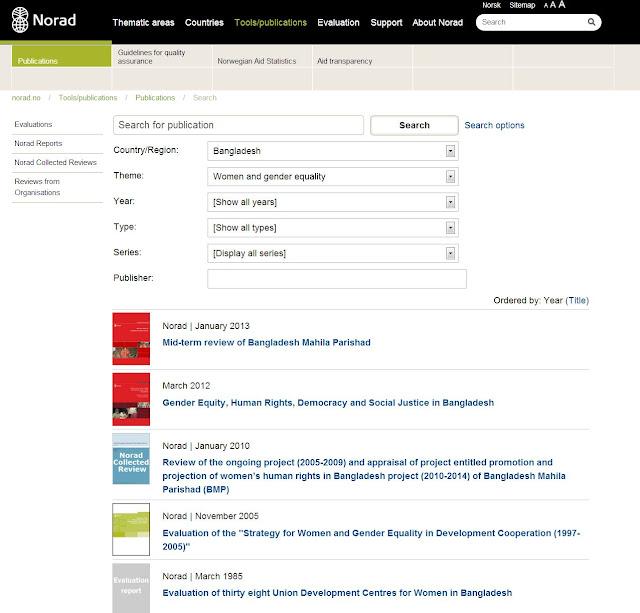Open About Norad menu

(438, 22)
